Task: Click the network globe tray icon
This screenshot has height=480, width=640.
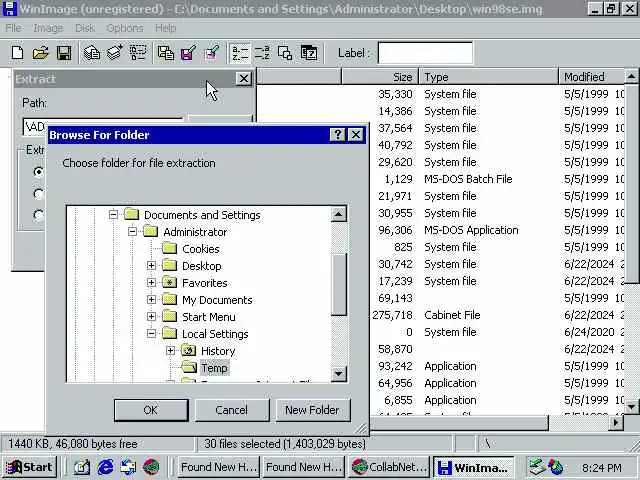Action: pos(556,467)
